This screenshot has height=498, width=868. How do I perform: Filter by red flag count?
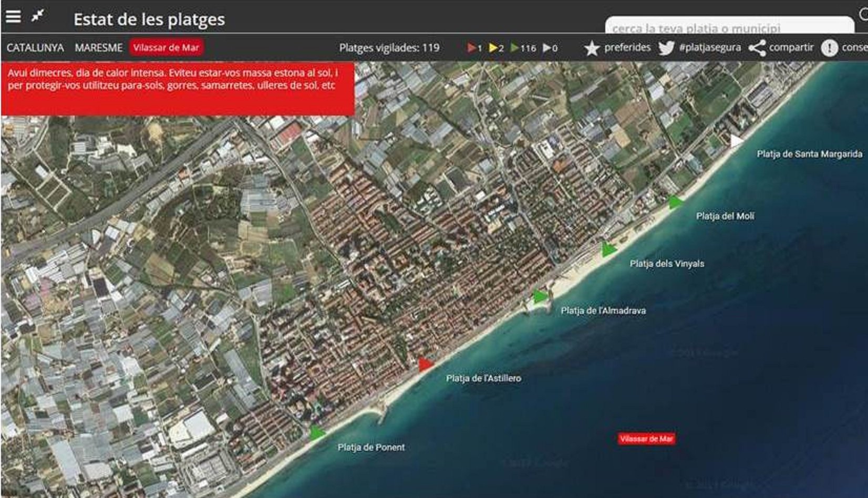coord(474,48)
